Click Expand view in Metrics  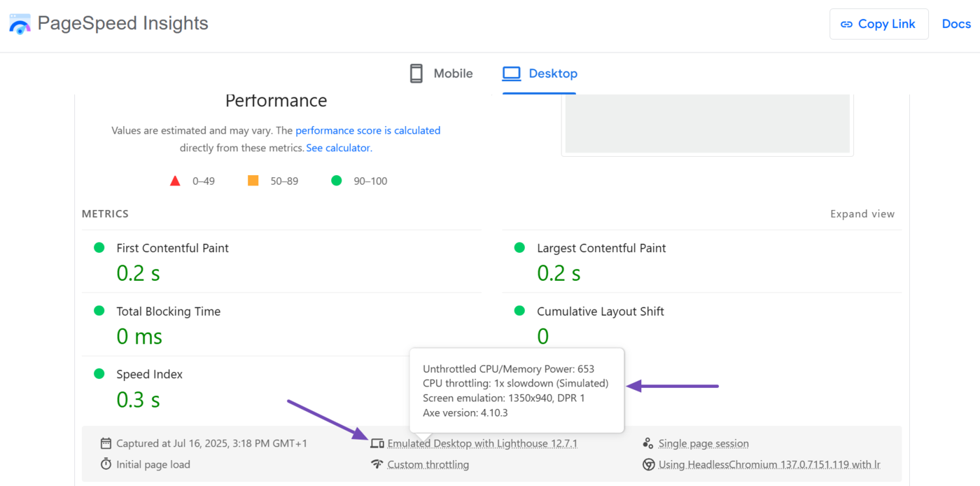point(862,214)
